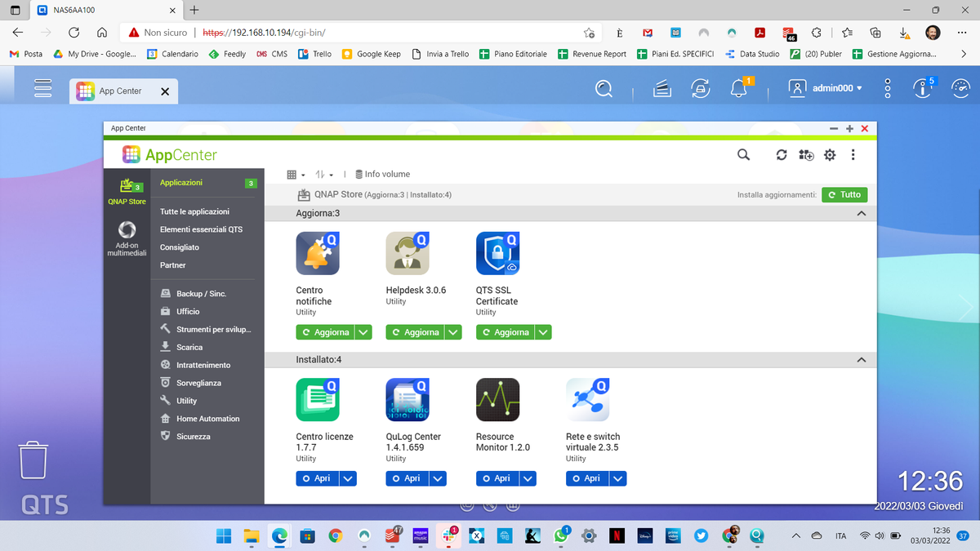Select Tutte le applicazioni
The width and height of the screenshot is (980, 551).
(194, 211)
